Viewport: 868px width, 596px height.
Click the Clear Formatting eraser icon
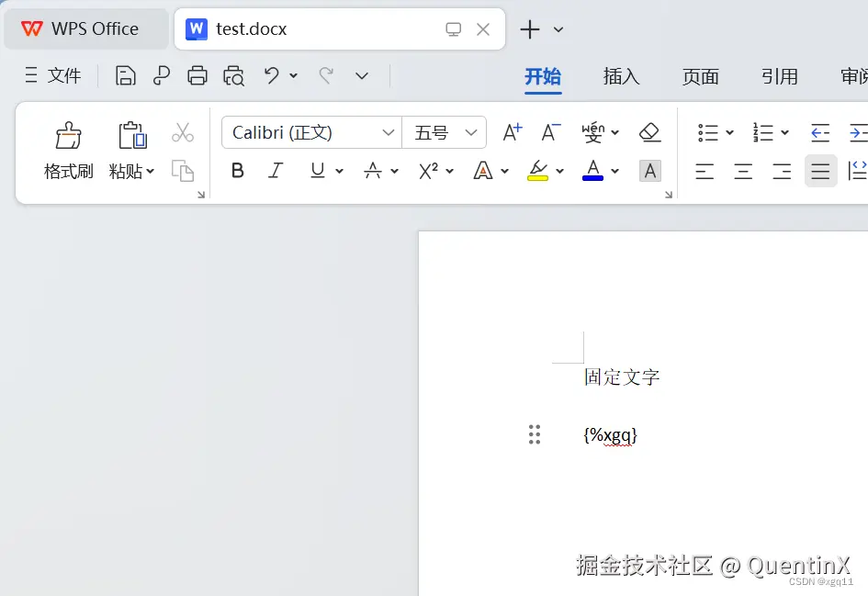click(x=650, y=132)
